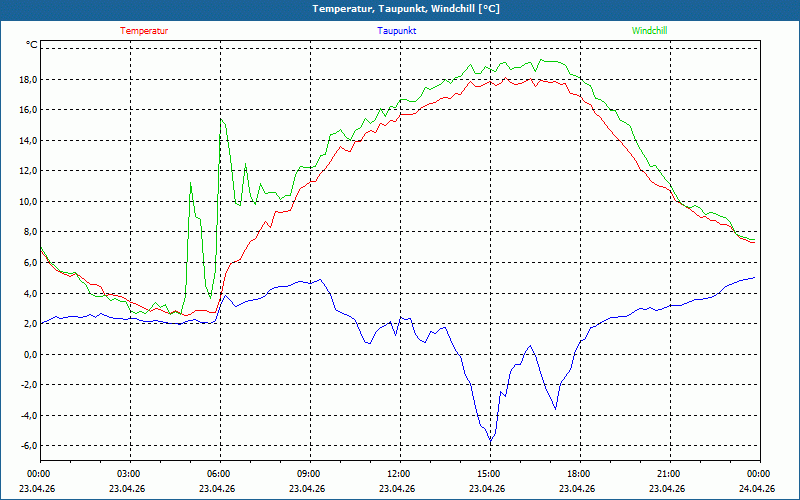Click the 09:00 time axis label
Image resolution: width=800 pixels, height=500 pixels.
[x=310, y=474]
